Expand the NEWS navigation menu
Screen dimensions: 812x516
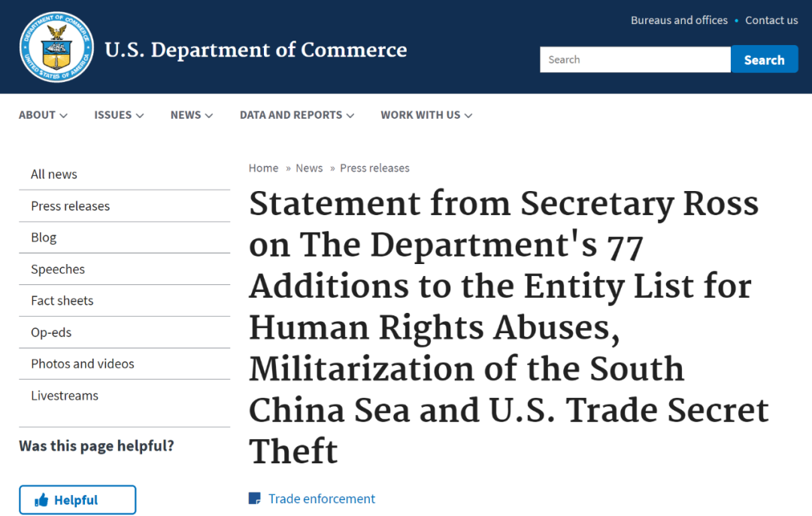click(192, 115)
